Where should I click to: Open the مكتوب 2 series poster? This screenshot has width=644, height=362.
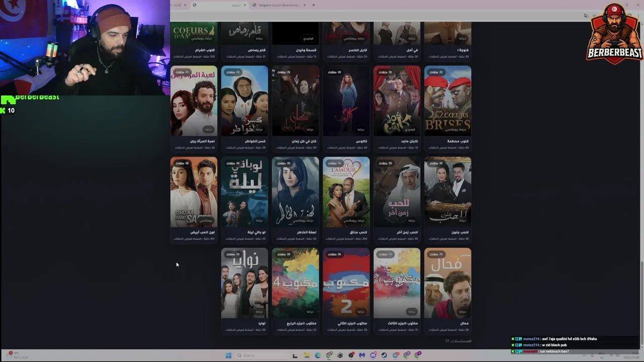pos(346,283)
